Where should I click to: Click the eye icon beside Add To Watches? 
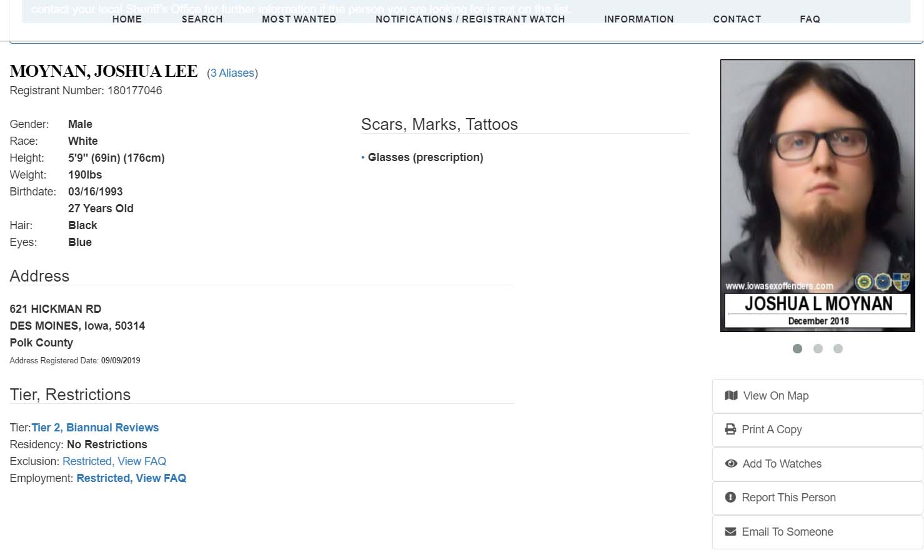click(731, 463)
